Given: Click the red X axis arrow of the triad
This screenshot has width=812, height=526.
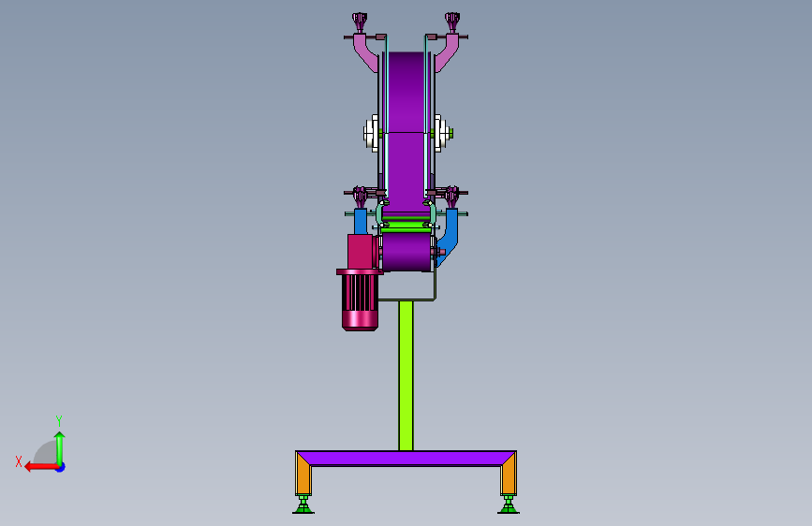Looking at the screenshot, I should pyautogui.click(x=41, y=467).
